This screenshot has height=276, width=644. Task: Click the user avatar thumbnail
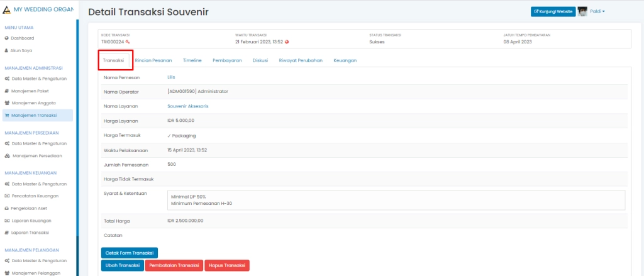coord(582,11)
